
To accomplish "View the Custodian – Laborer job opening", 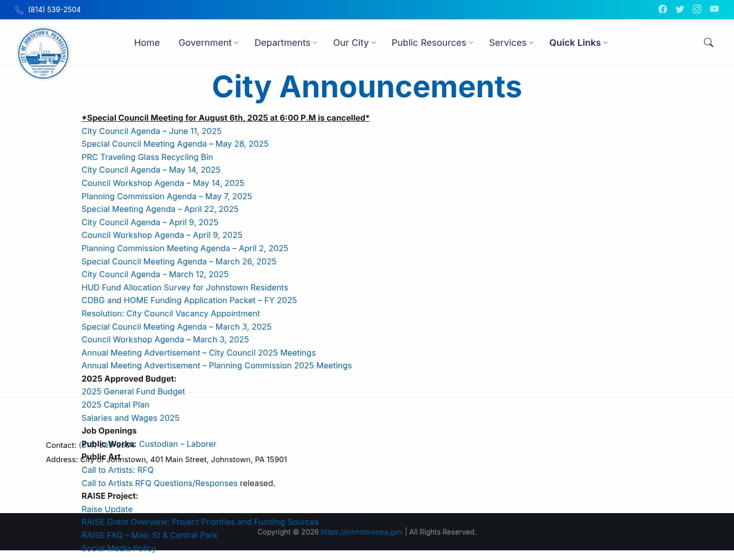I will [177, 444].
